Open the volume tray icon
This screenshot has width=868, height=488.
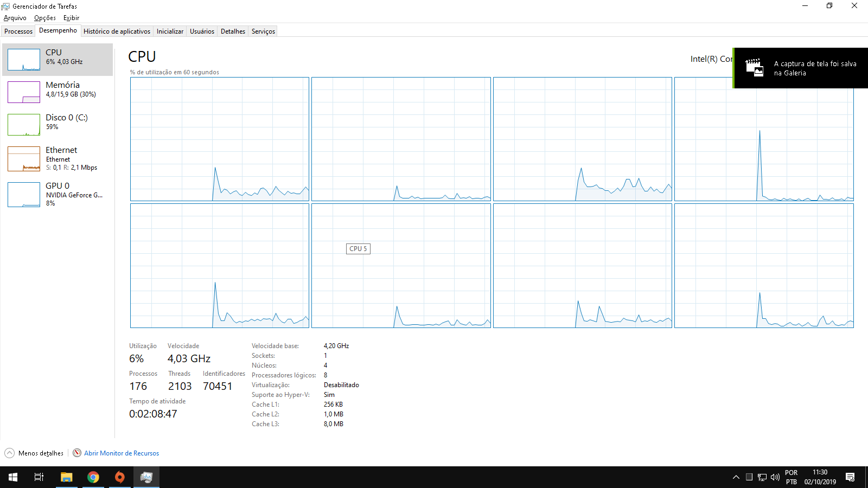coord(775,477)
